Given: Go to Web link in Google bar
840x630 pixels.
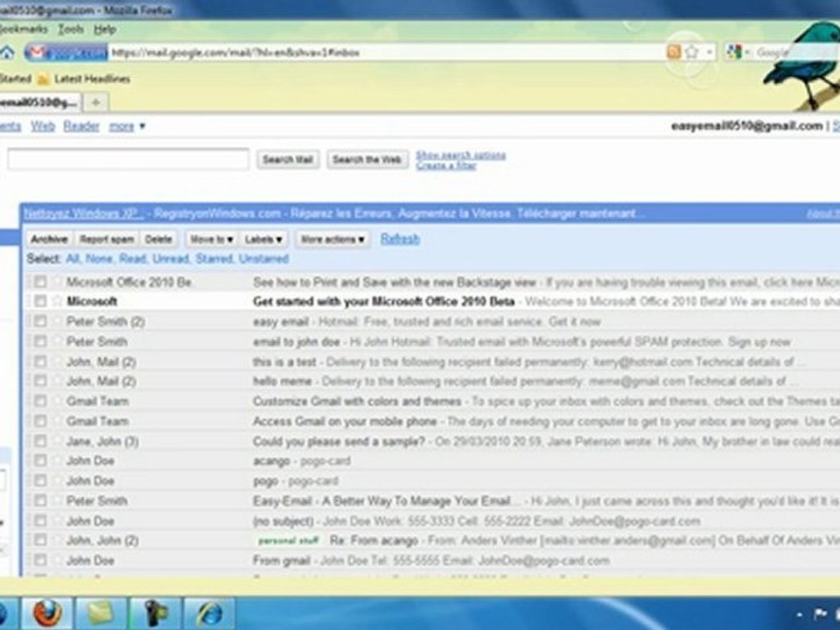Looking at the screenshot, I should 42,126.
